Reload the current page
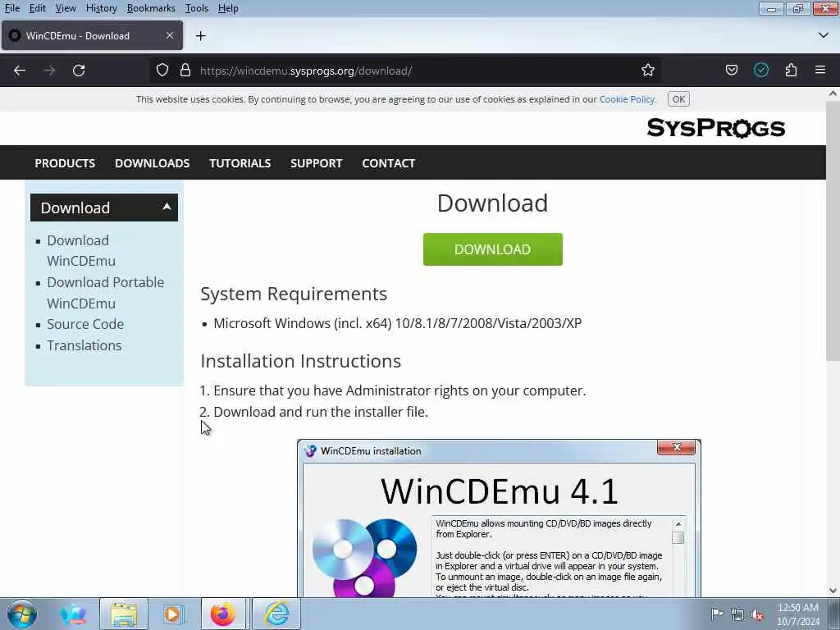This screenshot has height=630, width=840. pyautogui.click(x=79, y=71)
